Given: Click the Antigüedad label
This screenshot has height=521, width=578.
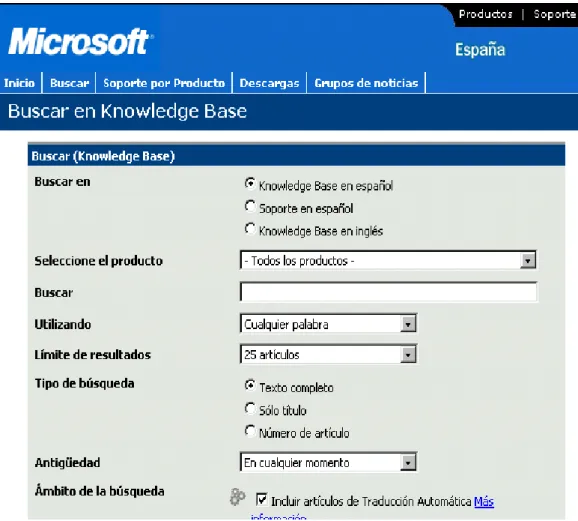Looking at the screenshot, I should tap(67, 462).
